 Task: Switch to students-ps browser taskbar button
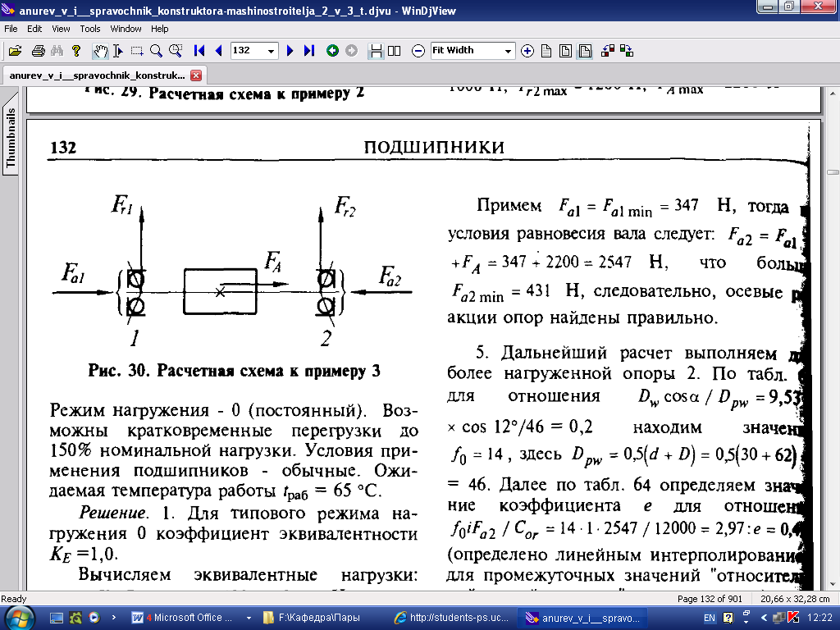[452, 618]
